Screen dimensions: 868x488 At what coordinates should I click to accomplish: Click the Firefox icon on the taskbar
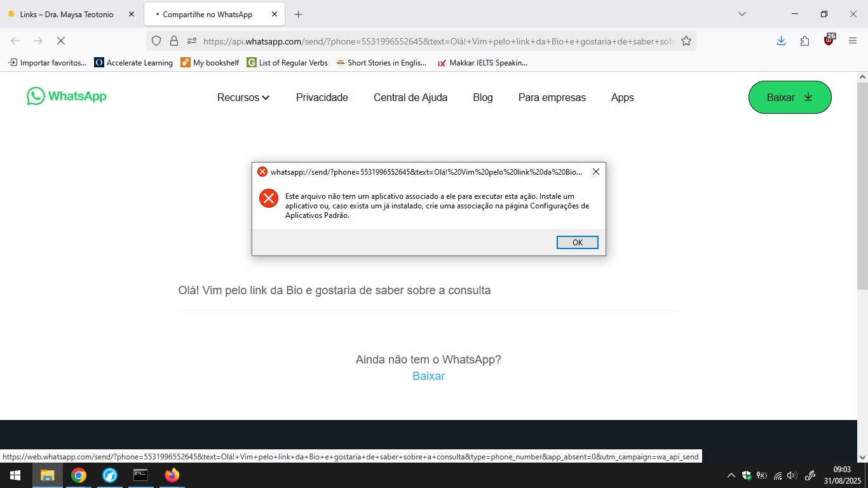point(172,475)
